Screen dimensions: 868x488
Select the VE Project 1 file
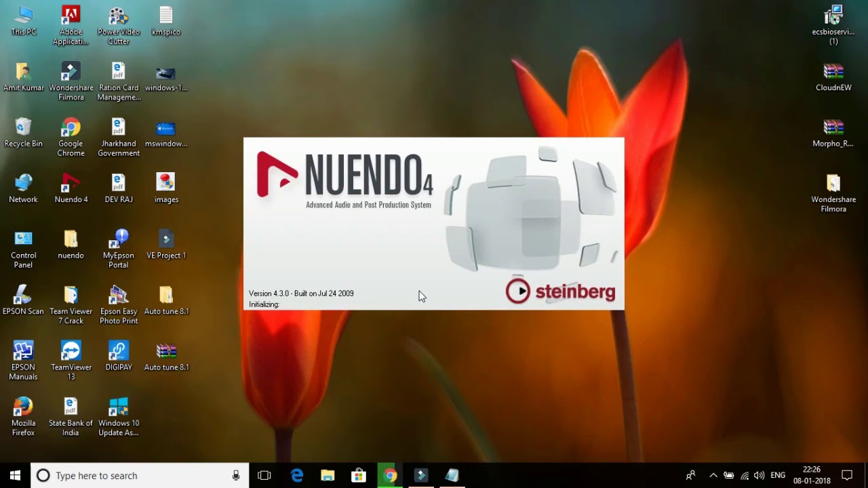(x=166, y=244)
